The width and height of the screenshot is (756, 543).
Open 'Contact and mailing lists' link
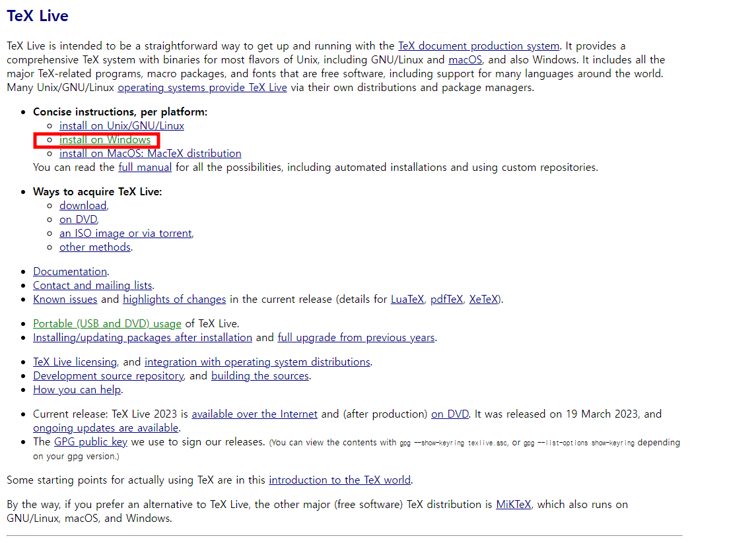[92, 286]
